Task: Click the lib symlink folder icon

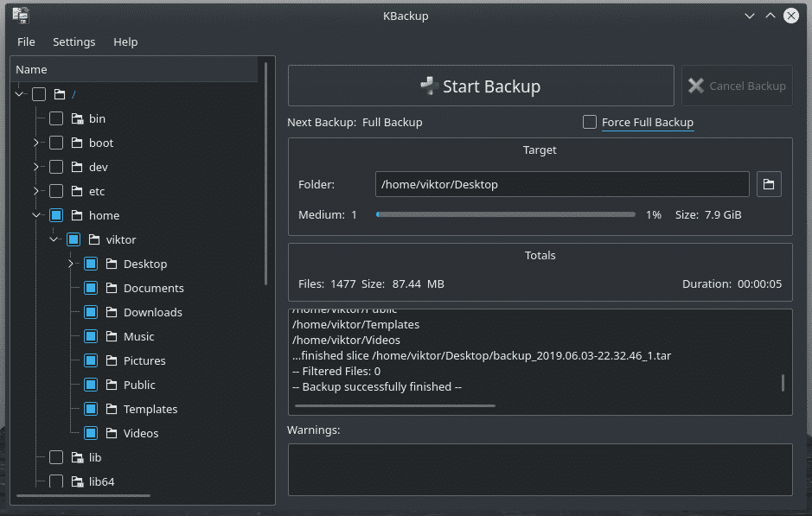Action: [77, 457]
